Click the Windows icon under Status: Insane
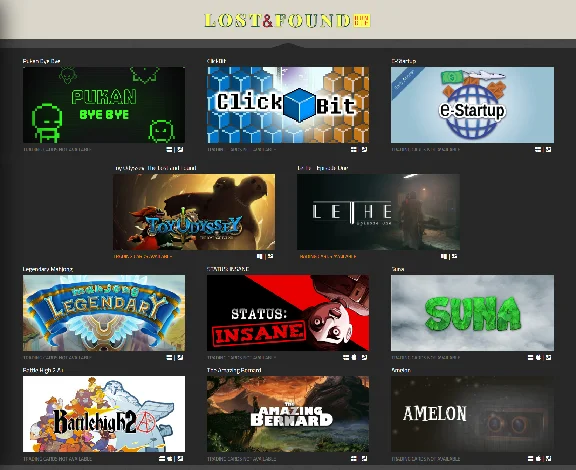576x470 pixels. 346,357
